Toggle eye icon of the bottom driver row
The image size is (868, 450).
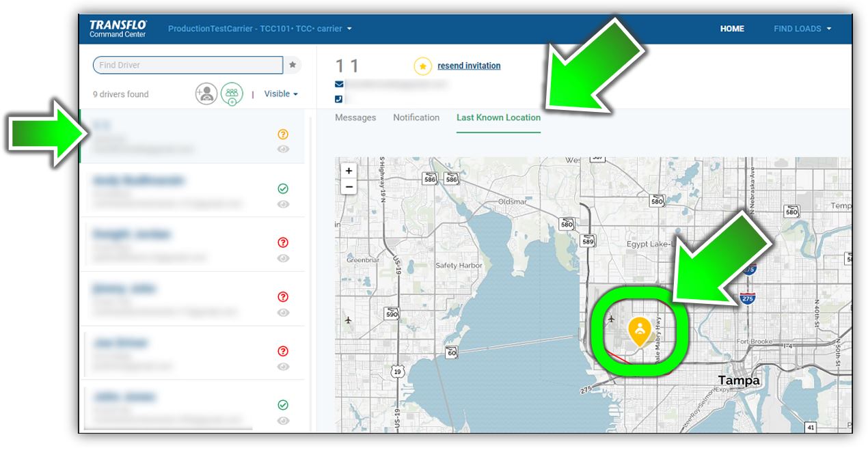pos(283,421)
